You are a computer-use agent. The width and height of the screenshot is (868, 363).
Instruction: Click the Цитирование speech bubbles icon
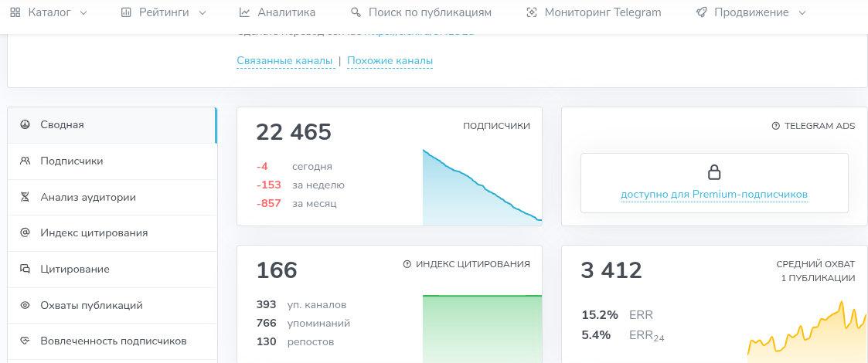coord(25,269)
